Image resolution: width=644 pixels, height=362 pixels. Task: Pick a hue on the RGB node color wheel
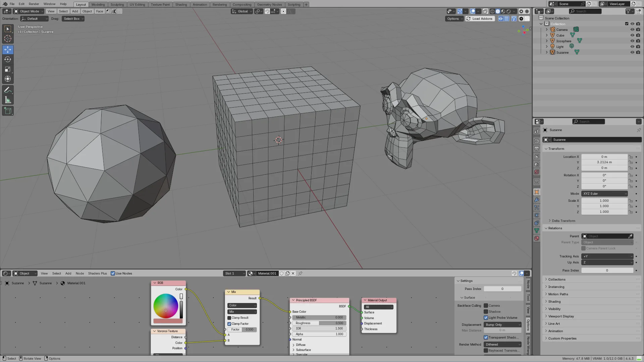[x=166, y=306]
